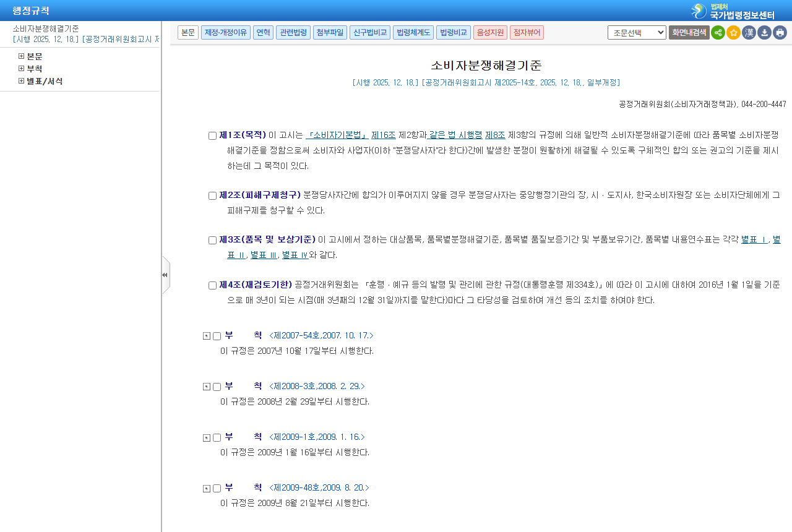Toggle Hanja display with 漢 icon
This screenshot has width=792, height=532.
pos(749,33)
